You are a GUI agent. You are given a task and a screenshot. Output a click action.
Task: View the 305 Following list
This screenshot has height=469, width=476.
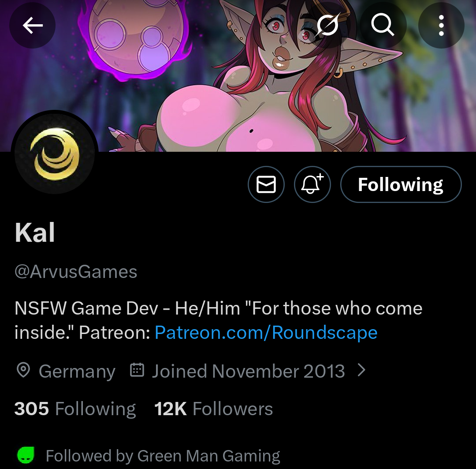tap(75, 408)
